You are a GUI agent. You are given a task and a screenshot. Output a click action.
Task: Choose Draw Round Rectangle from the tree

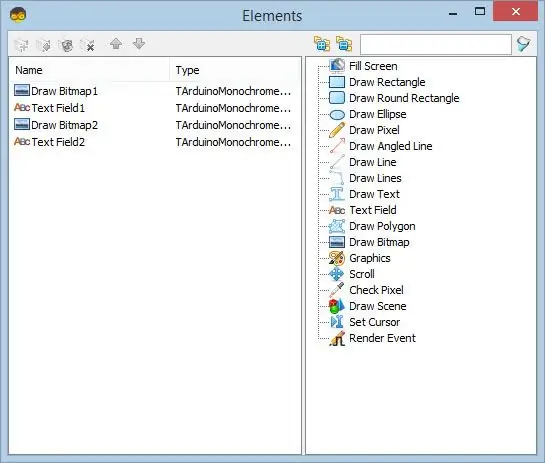[404, 98]
